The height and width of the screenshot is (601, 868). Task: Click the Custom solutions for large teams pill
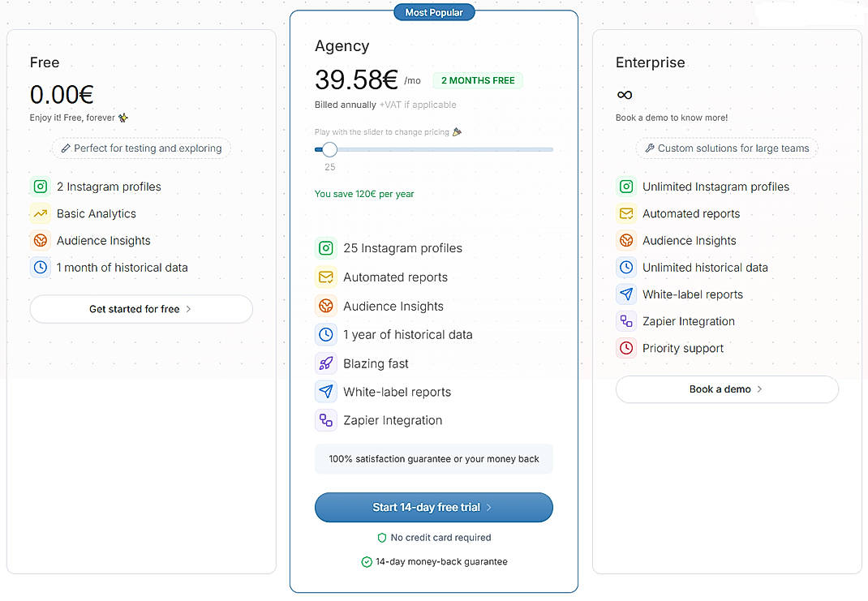727,148
